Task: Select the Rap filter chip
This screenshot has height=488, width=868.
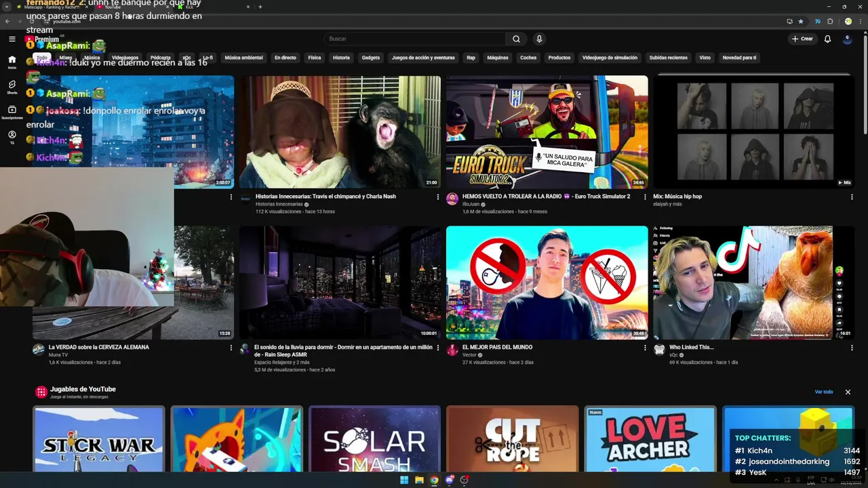Action: [x=471, y=58]
